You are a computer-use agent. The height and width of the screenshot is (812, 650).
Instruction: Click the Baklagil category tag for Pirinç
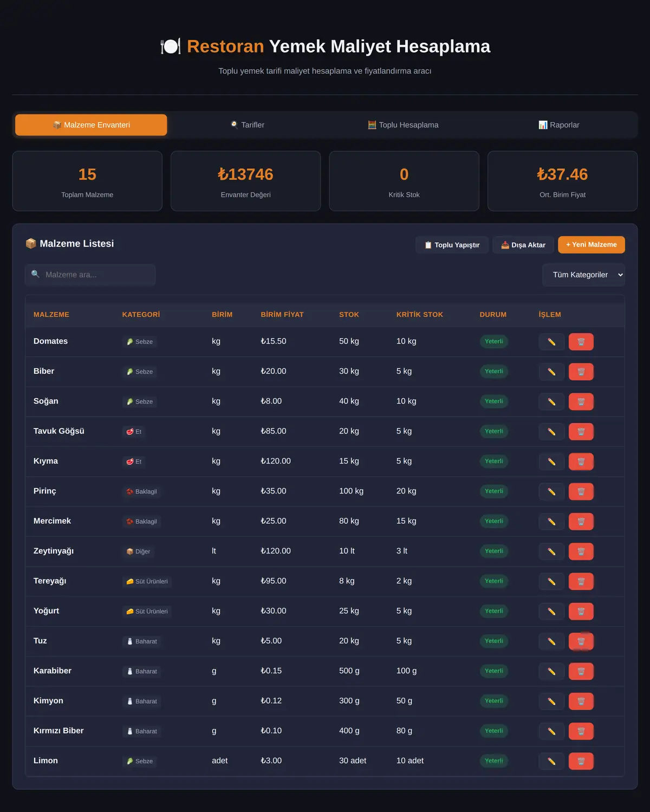point(141,492)
